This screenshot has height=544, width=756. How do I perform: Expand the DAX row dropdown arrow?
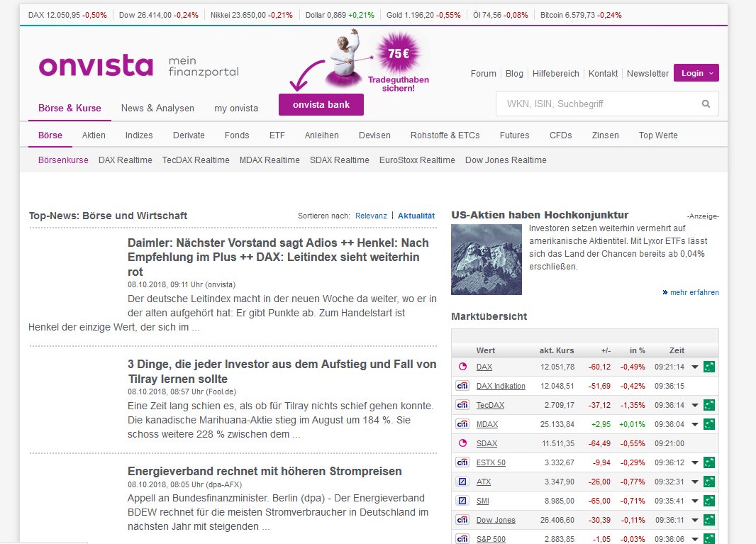pos(695,367)
